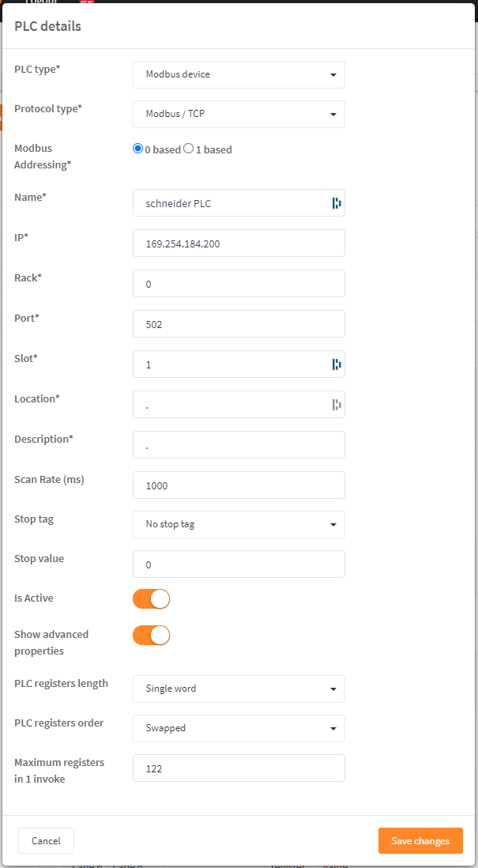Click the Scan Rate (ms) field

tap(239, 485)
